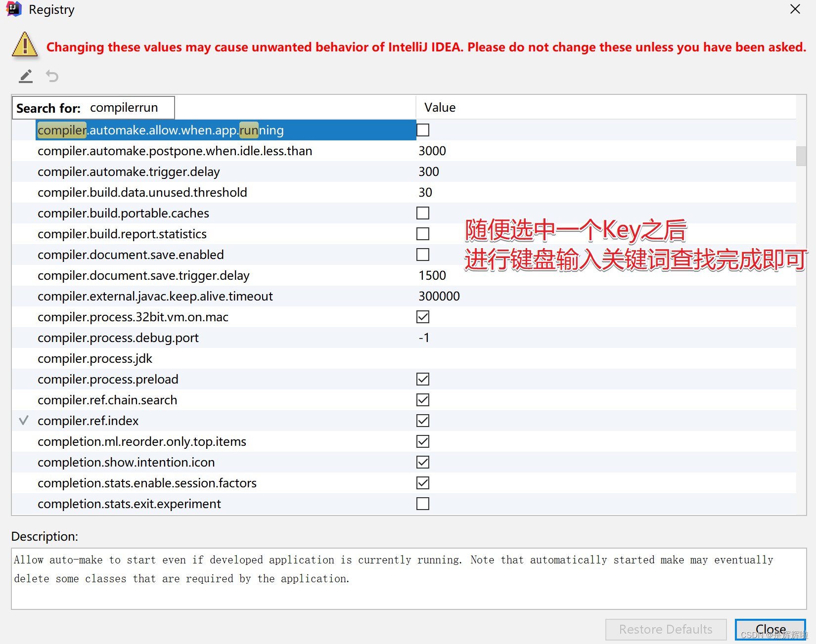The height and width of the screenshot is (644, 816).
Task: Click the revert value arrow icon
Action: 52,76
